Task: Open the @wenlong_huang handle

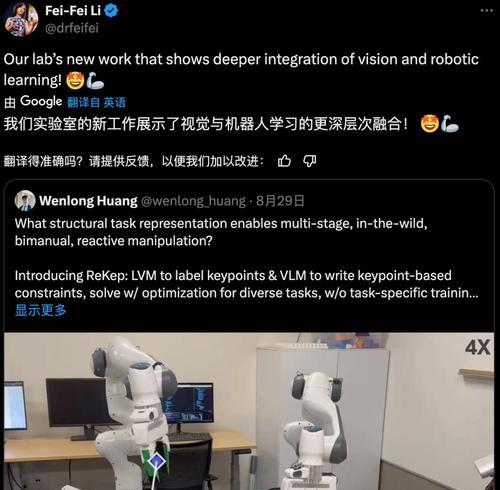Action: [193, 201]
